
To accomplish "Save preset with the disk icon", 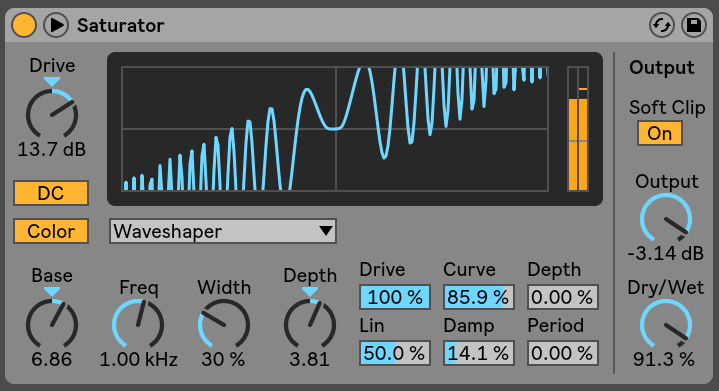I will (694, 25).
